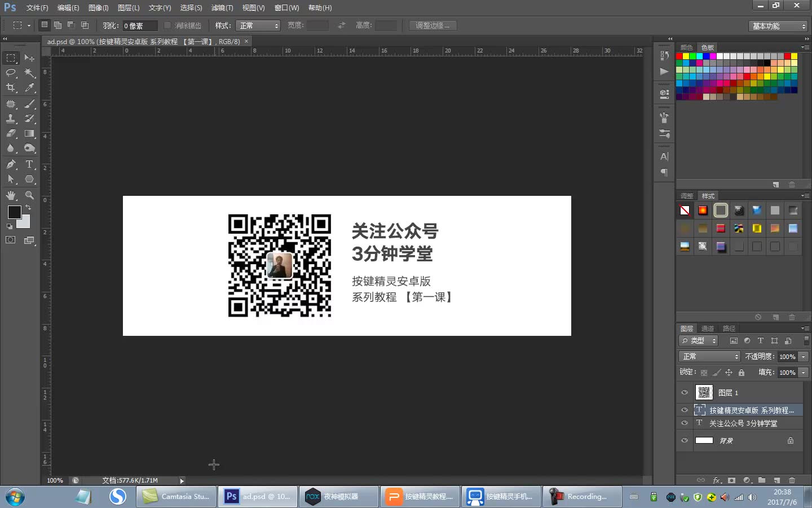The width and height of the screenshot is (812, 508).
Task: Switch to the 颜色 tab
Action: tap(686, 47)
